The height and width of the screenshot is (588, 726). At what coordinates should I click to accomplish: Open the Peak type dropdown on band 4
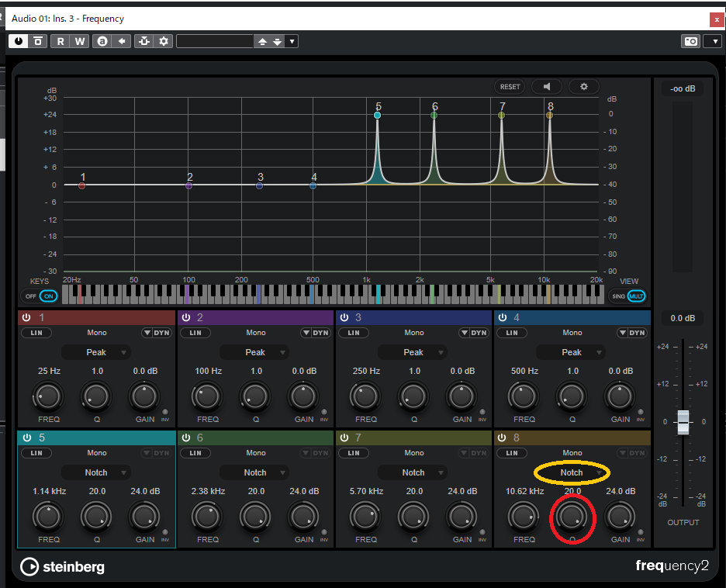coord(572,352)
